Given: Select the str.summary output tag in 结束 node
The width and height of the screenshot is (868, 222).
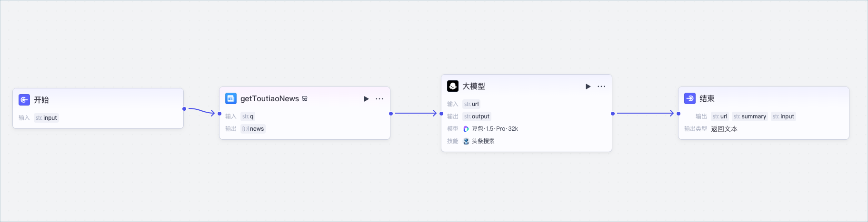Looking at the screenshot, I should click(x=750, y=116).
